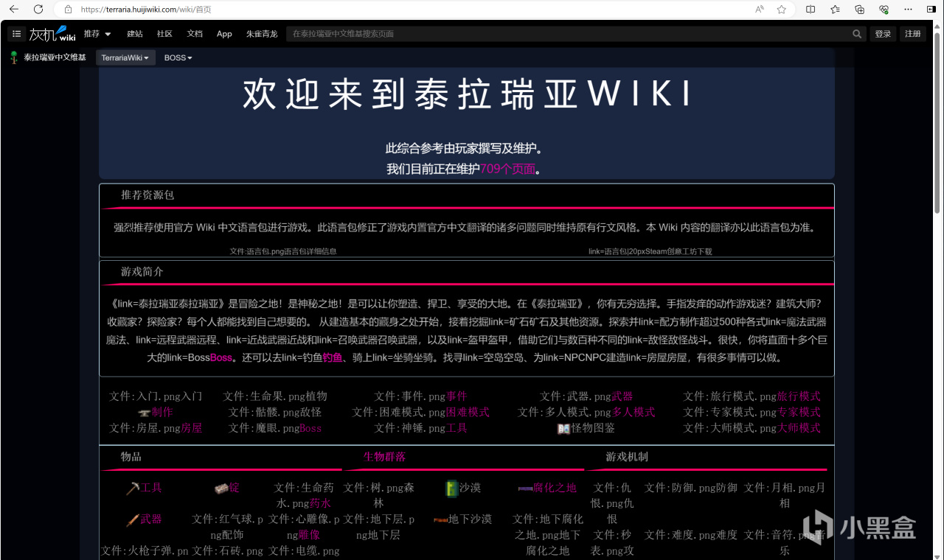Open the 建站 menu item
Image resolution: width=944 pixels, height=560 pixels.
coord(135,34)
